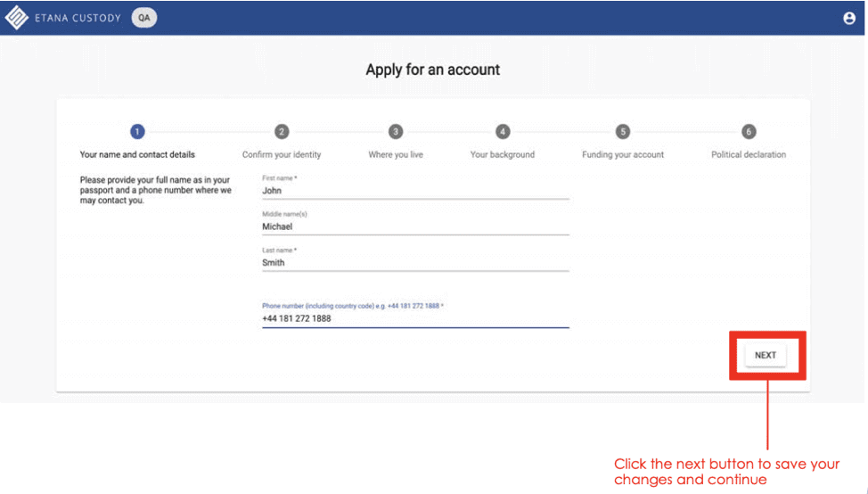The image size is (868, 494).
Task: Focus the Last name field containing Smith
Action: [x=414, y=264]
